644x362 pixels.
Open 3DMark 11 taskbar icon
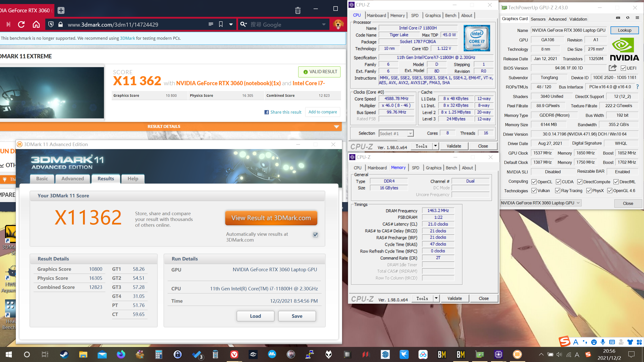[517, 354]
